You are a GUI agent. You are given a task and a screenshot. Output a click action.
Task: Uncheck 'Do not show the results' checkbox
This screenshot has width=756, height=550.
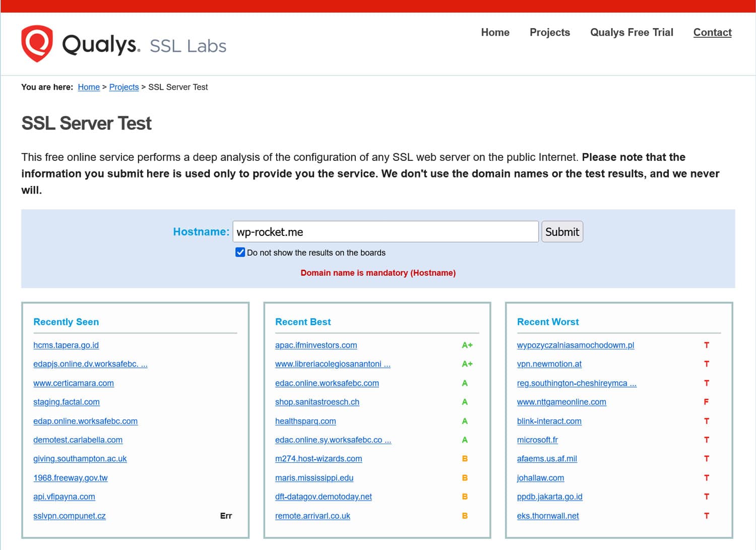pyautogui.click(x=240, y=252)
